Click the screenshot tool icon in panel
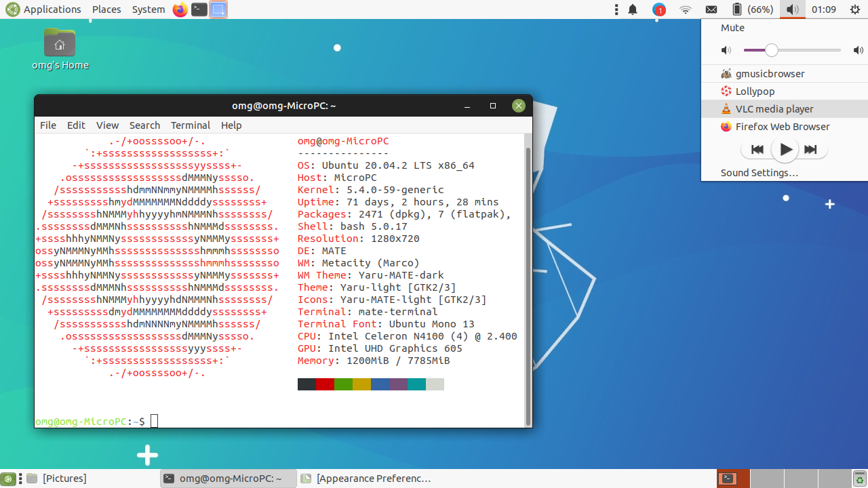 (218, 9)
